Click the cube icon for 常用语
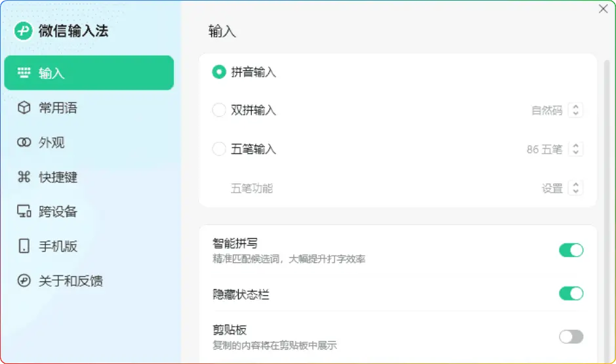 tap(24, 108)
